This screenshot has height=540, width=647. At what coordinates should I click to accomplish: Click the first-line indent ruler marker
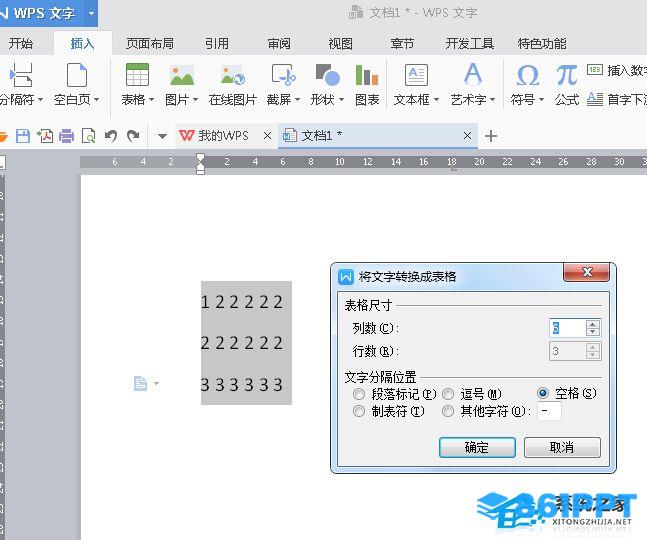[200, 158]
